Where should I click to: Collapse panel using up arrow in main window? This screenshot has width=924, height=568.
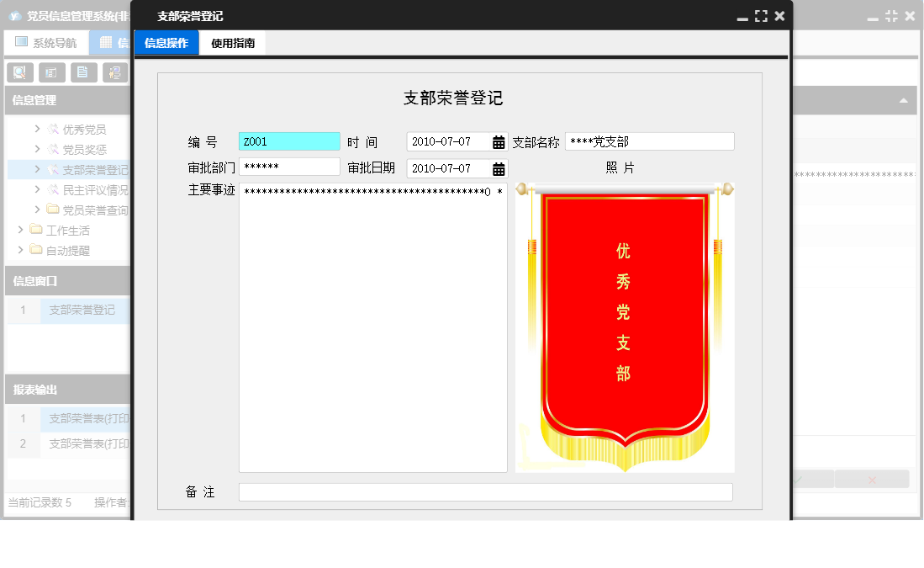903,101
